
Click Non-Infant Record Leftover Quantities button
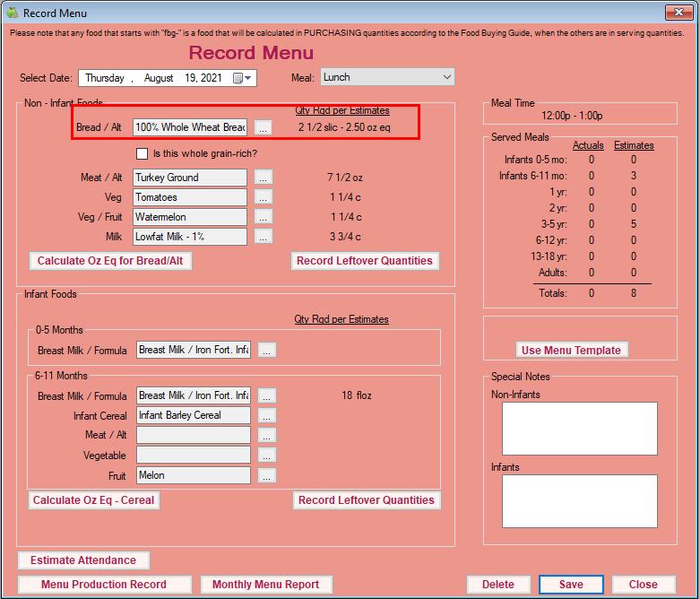click(365, 261)
